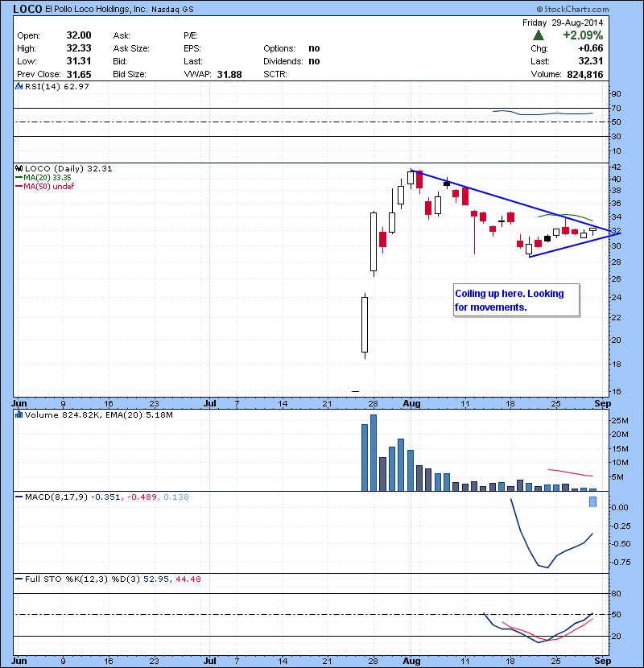
Task: Click the candlestick icon beside LOCO (Daily)
Action: coord(19,168)
